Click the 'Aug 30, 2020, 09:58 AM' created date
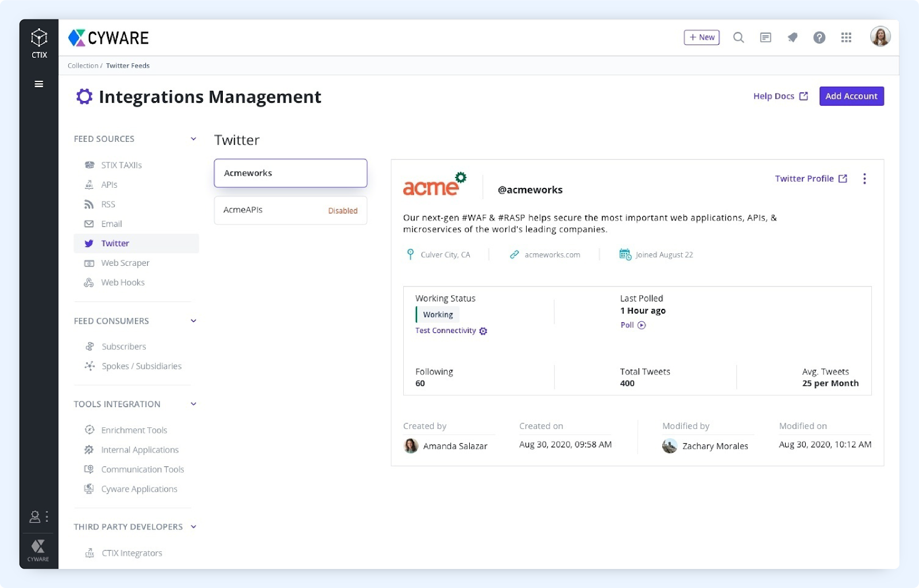Image resolution: width=919 pixels, height=588 pixels. pyautogui.click(x=566, y=444)
